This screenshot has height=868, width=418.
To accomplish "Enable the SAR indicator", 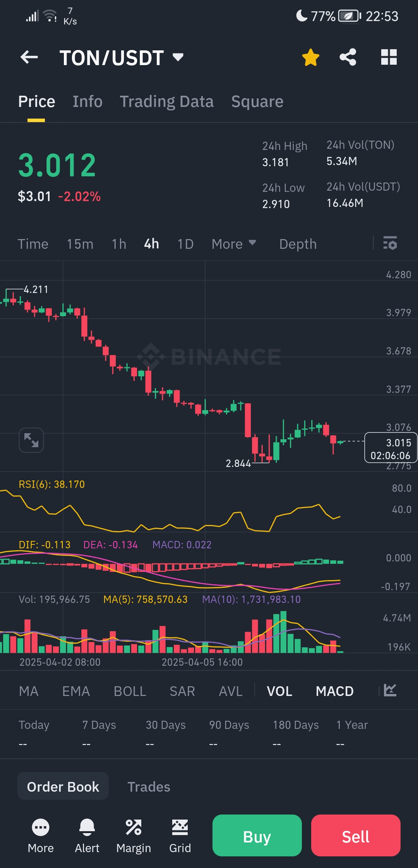I will coord(182,691).
